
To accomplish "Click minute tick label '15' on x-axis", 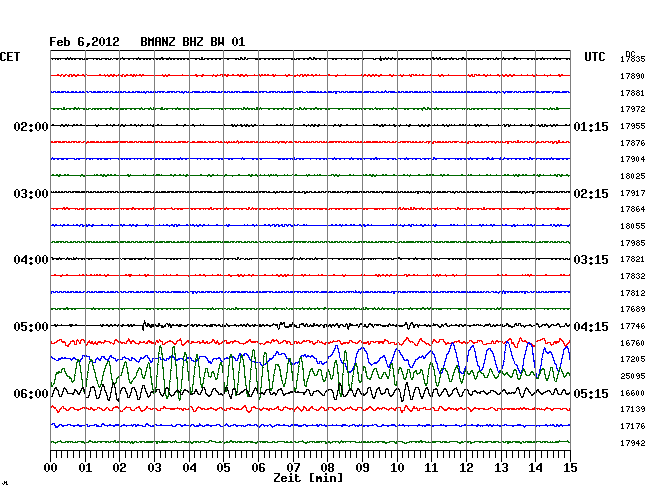I will (x=570, y=468).
